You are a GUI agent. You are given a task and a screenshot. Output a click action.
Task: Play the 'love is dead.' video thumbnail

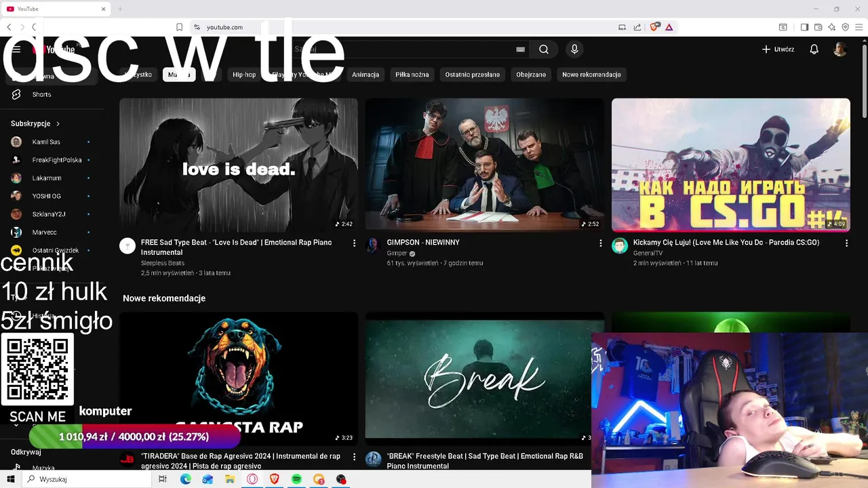click(239, 165)
